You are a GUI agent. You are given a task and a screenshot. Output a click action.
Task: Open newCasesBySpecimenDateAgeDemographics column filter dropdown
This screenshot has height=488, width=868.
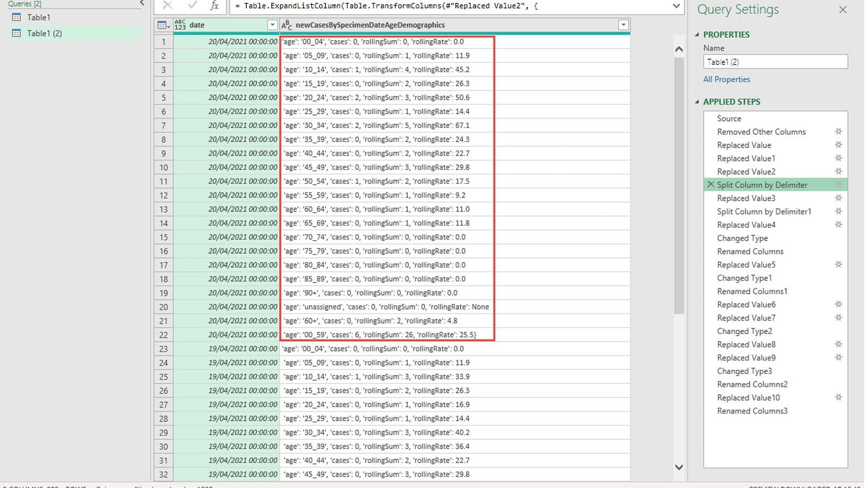[623, 25]
